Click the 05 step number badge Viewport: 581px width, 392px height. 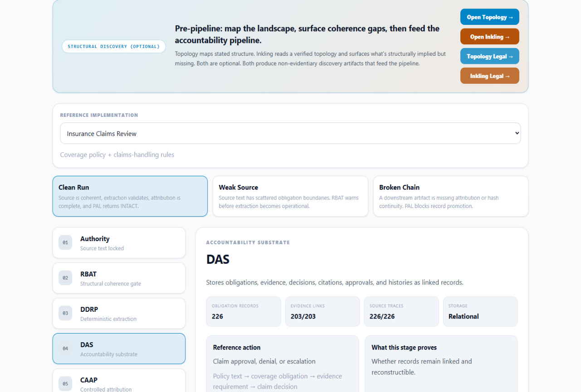tap(65, 383)
